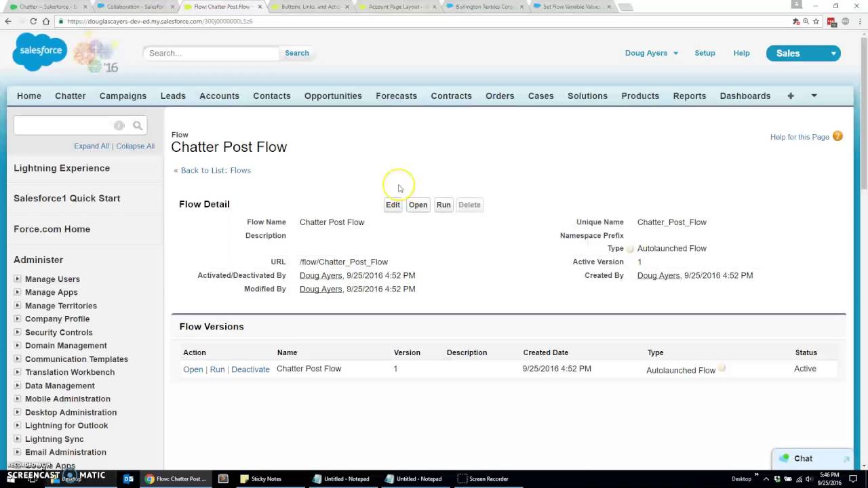Open the Doug Ayers user dropdown
Image resolution: width=868 pixels, height=488 pixels.
[651, 53]
